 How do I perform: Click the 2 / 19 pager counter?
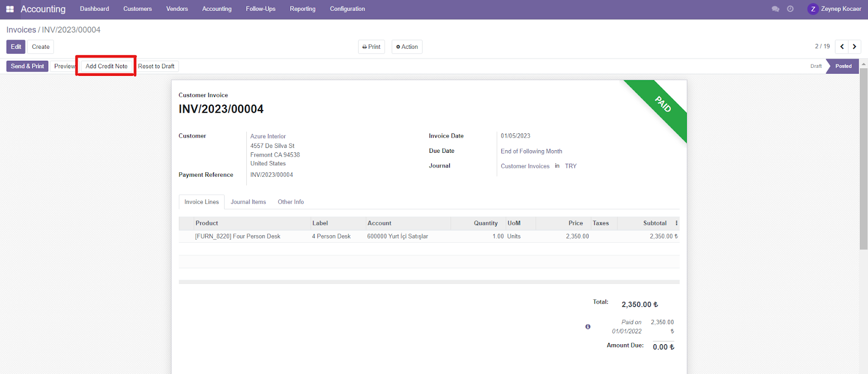[822, 47]
